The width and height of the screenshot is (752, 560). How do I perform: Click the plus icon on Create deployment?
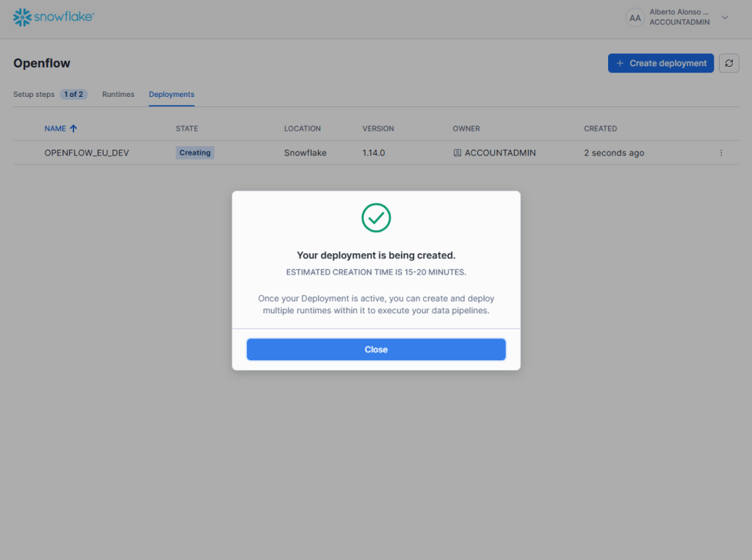click(x=620, y=63)
